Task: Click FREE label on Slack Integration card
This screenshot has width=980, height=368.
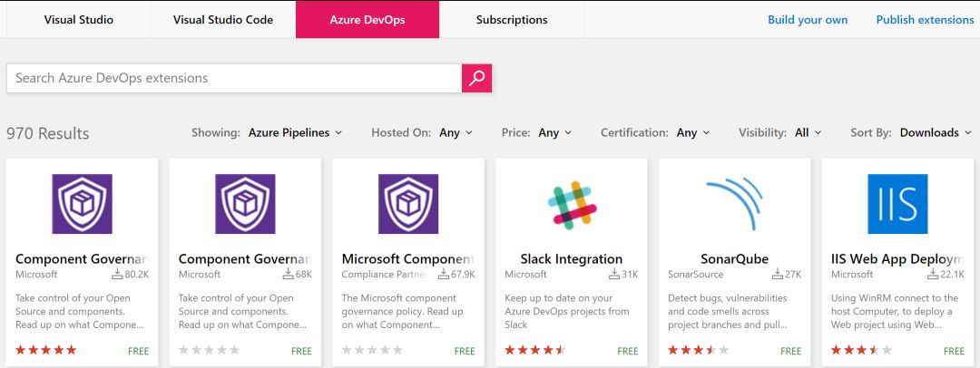Action: [628, 351]
